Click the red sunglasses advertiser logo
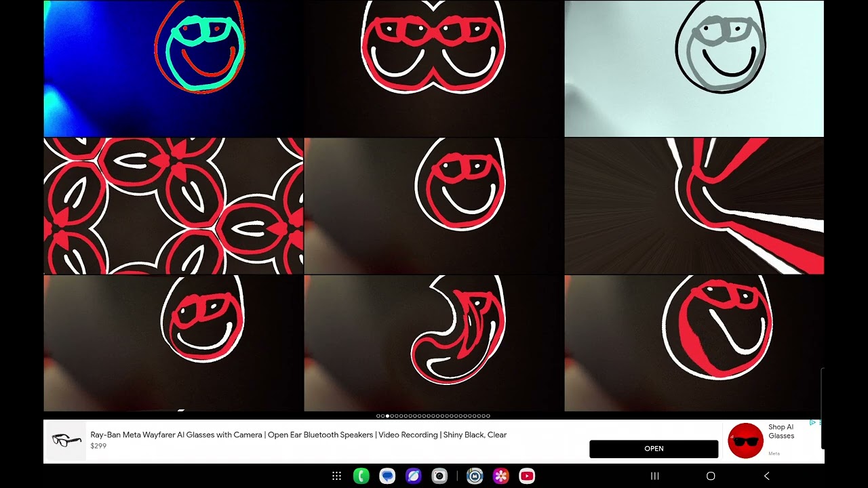 click(745, 441)
